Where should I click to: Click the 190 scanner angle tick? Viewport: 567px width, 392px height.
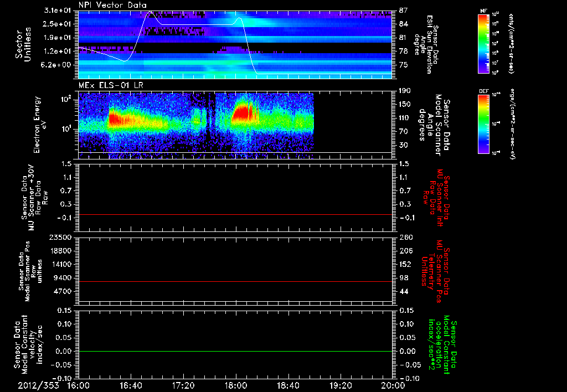tap(405, 91)
